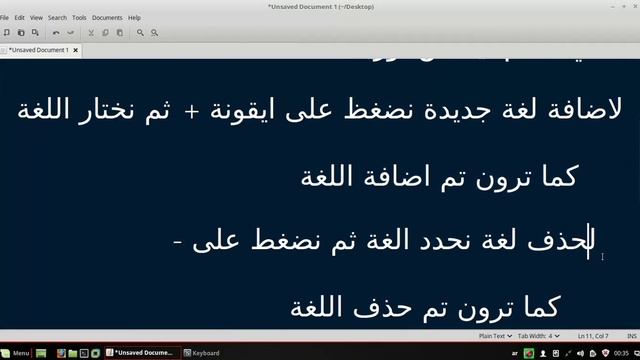Undo the last action

tap(56, 32)
